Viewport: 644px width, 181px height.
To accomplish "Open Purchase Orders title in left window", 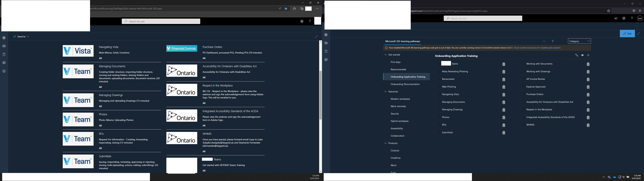I will pyautogui.click(x=212, y=47).
